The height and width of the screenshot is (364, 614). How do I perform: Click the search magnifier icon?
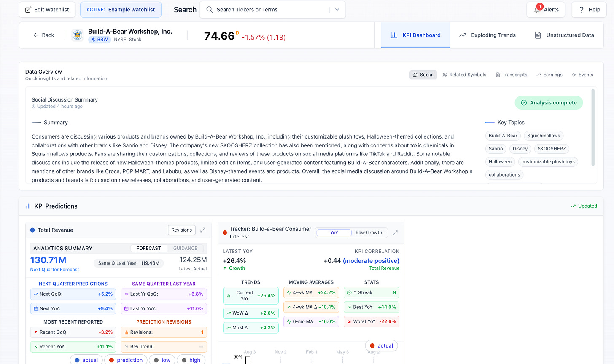point(210,10)
